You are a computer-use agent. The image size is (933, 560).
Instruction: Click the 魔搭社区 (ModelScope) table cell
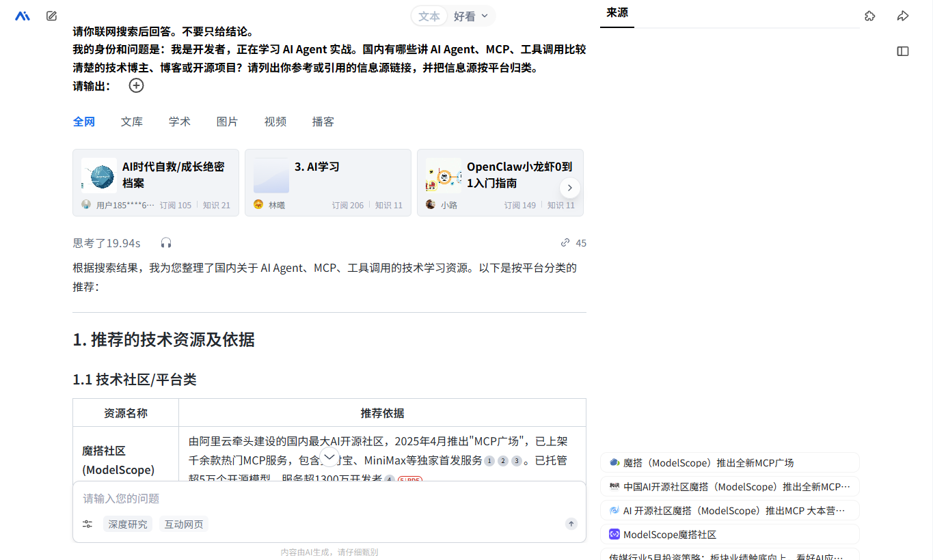(x=126, y=460)
